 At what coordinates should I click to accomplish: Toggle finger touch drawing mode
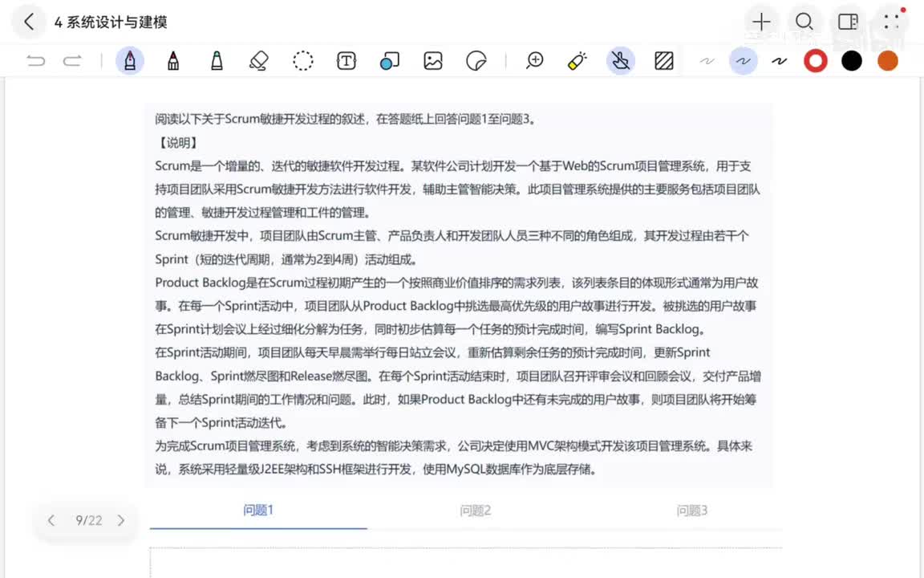click(621, 60)
